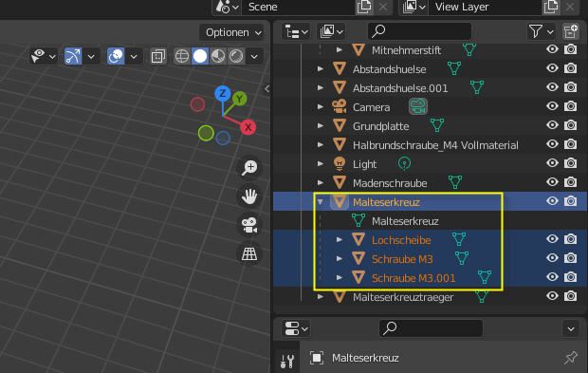This screenshot has height=373, width=588.
Task: Select Abstandshuelse.001 in outliner
Action: (400, 88)
